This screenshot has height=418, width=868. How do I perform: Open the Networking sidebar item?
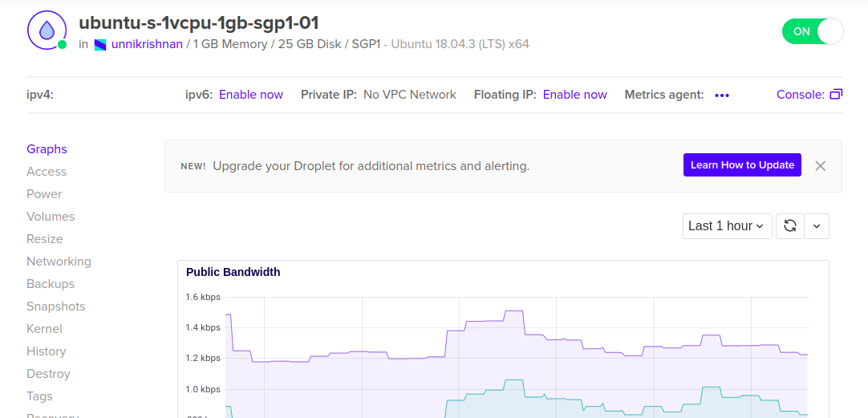point(59,262)
